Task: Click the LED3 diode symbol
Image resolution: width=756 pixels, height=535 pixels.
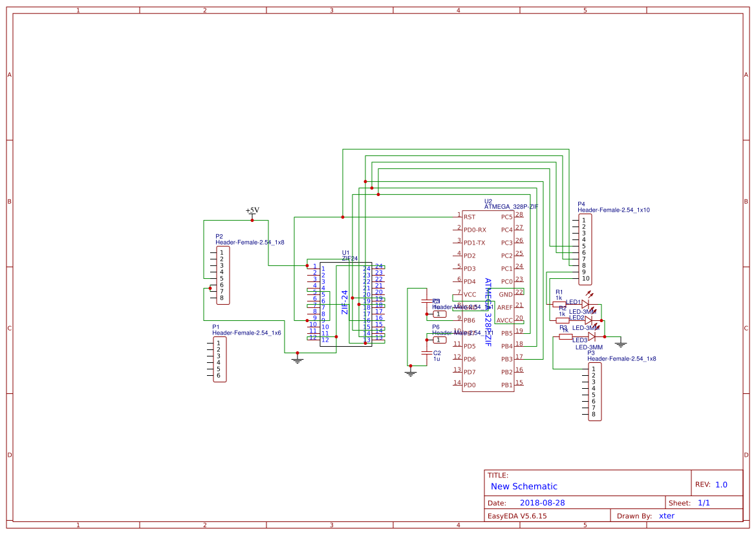Action: coord(592,337)
